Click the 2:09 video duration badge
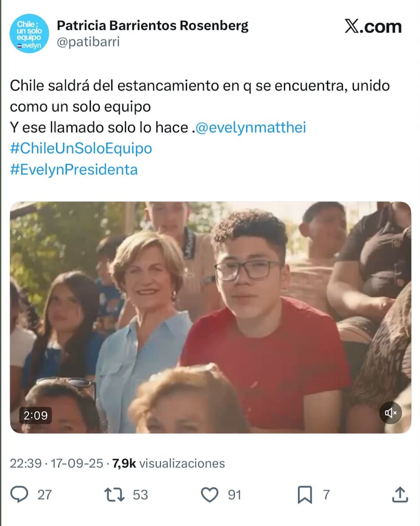420x526 pixels. tap(36, 416)
